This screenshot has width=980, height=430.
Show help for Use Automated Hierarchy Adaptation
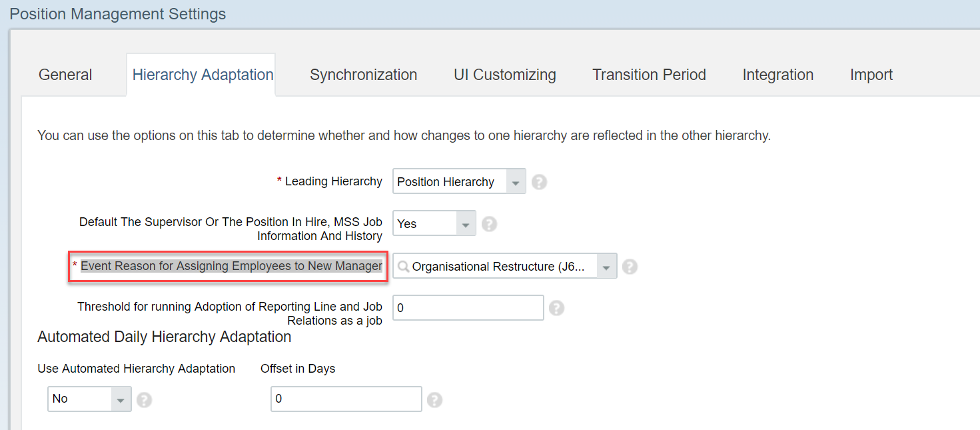[x=144, y=399]
